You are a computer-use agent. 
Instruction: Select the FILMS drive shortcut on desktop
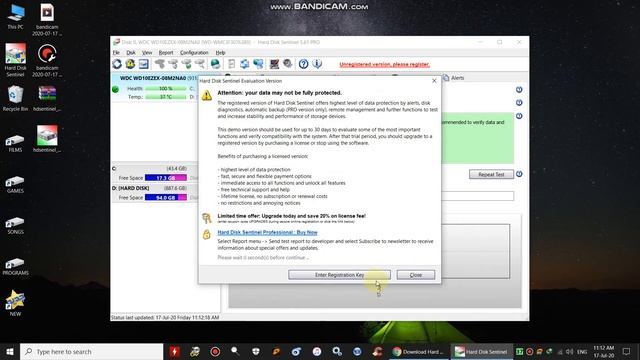(x=15, y=143)
